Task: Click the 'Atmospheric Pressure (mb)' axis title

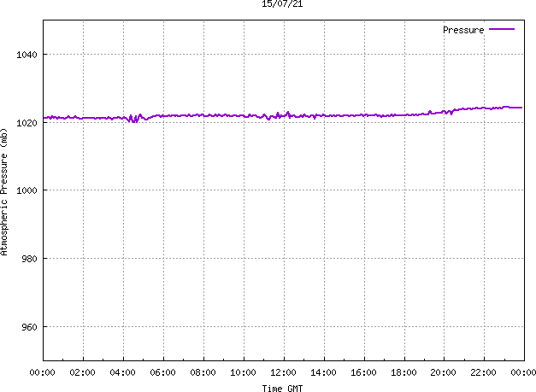Action: [x=3, y=192]
